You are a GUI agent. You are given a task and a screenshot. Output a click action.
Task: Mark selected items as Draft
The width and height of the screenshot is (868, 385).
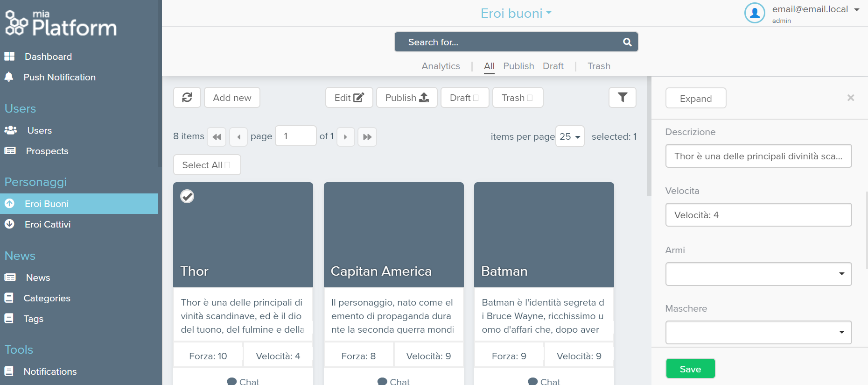click(x=464, y=98)
